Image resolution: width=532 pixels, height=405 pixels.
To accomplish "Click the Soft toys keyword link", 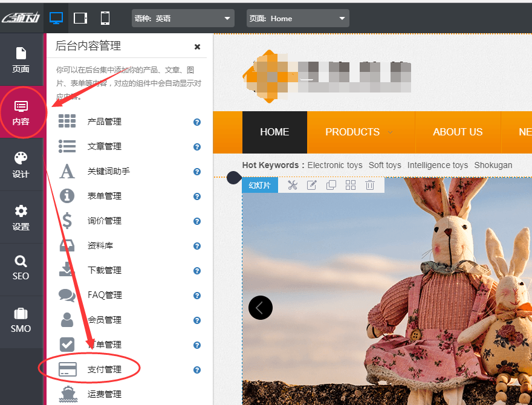I will (384, 165).
